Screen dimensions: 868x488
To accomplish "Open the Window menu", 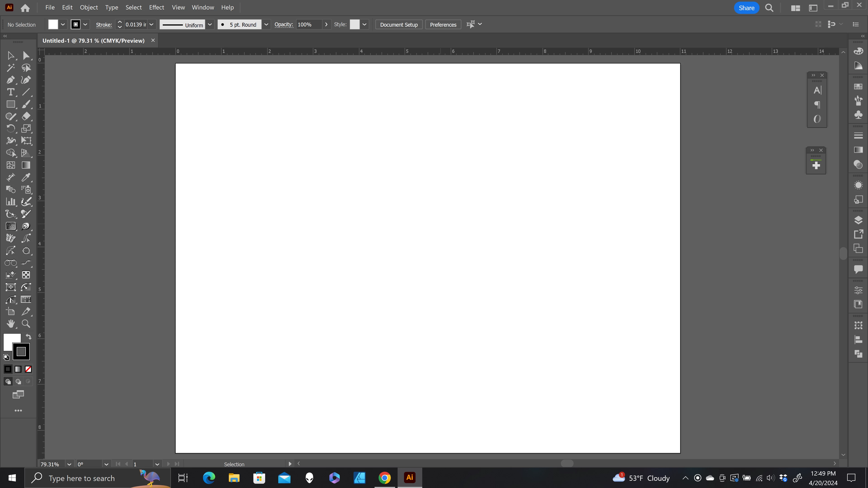I will click(203, 7).
